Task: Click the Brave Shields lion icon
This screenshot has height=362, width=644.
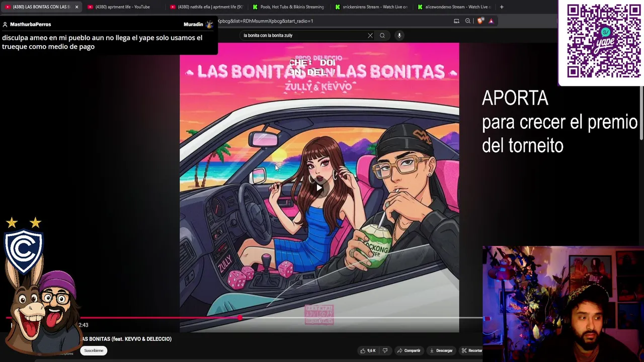Action: [x=480, y=21]
